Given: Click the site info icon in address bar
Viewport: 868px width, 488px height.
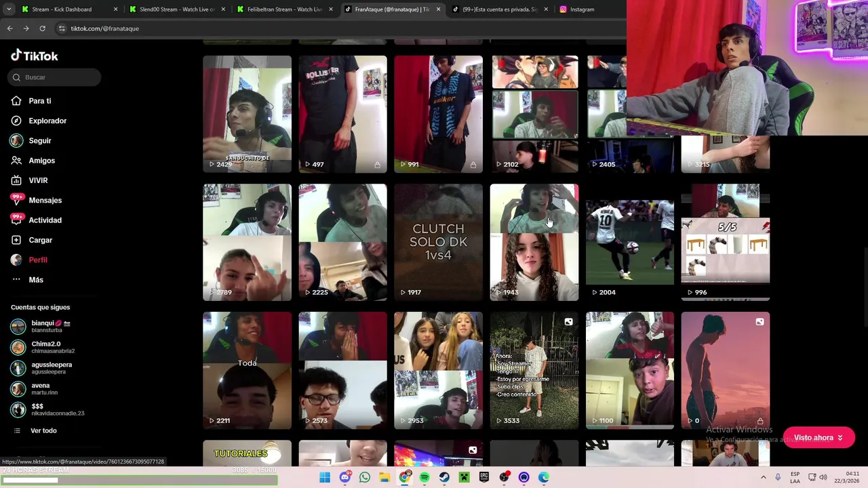Looking at the screenshot, I should pos(62,28).
